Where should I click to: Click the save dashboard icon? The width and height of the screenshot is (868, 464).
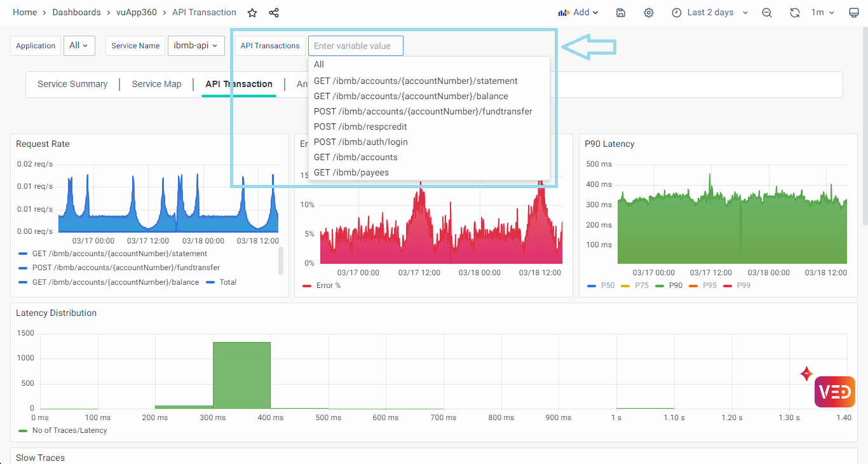coord(621,13)
